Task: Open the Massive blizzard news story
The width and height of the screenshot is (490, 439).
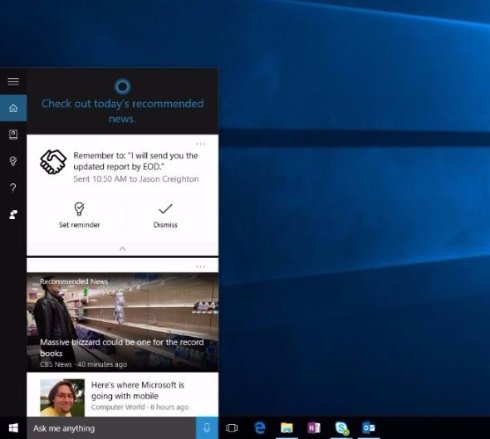Action: click(122, 322)
